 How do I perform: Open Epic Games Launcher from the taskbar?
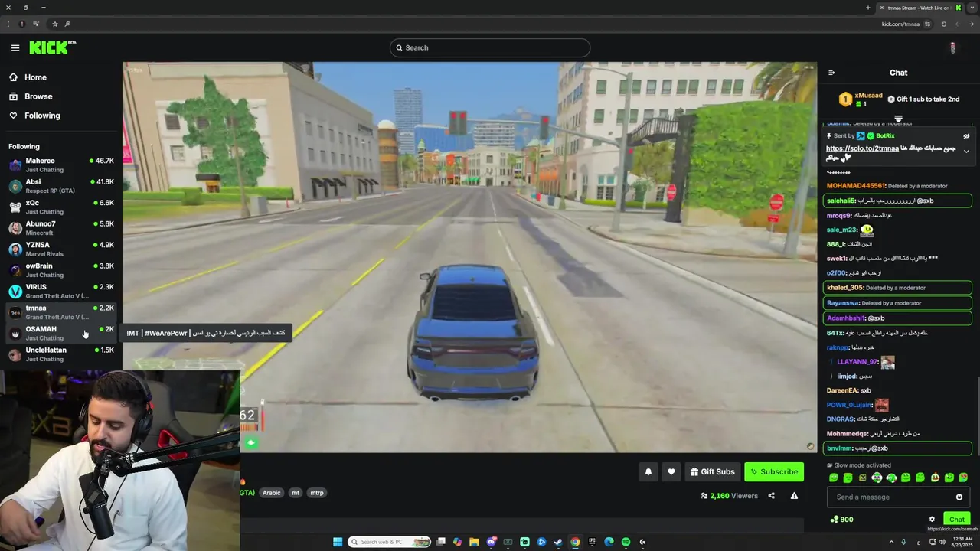(x=592, y=542)
